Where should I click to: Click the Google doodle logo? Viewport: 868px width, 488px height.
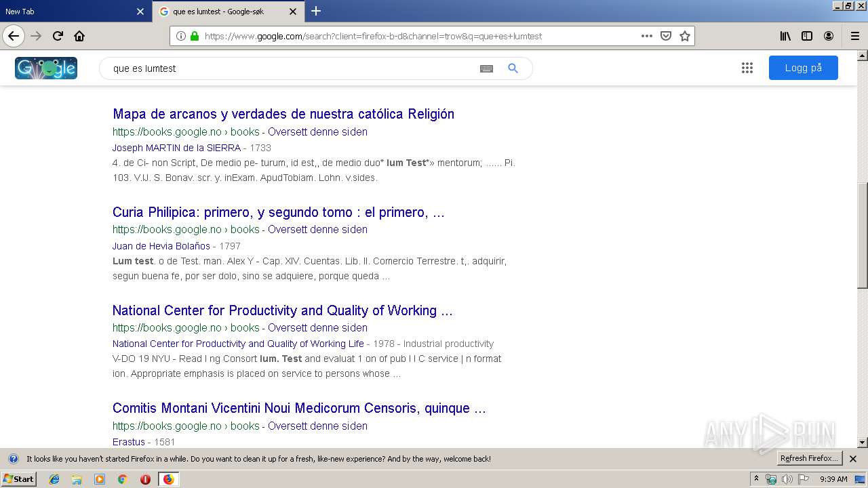46,68
